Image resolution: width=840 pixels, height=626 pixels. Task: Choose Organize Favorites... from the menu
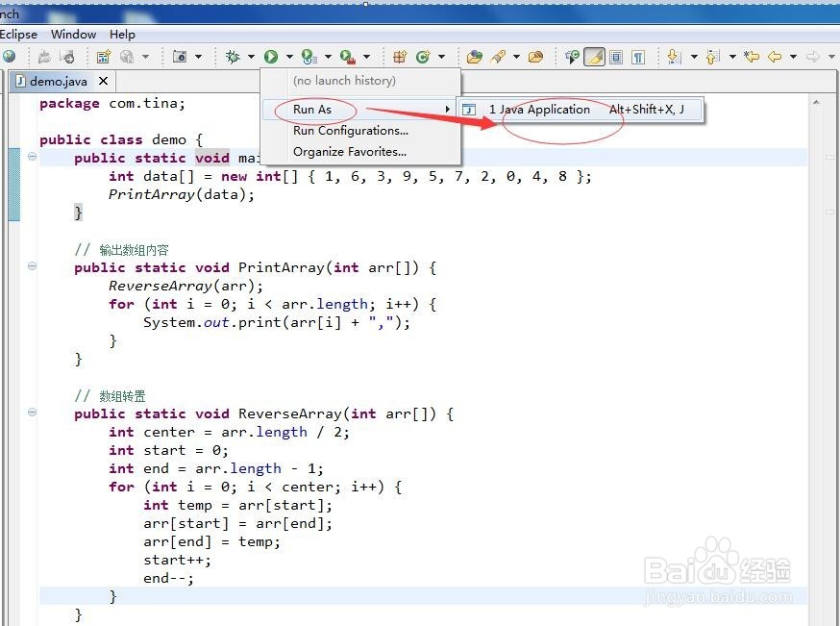point(360,152)
